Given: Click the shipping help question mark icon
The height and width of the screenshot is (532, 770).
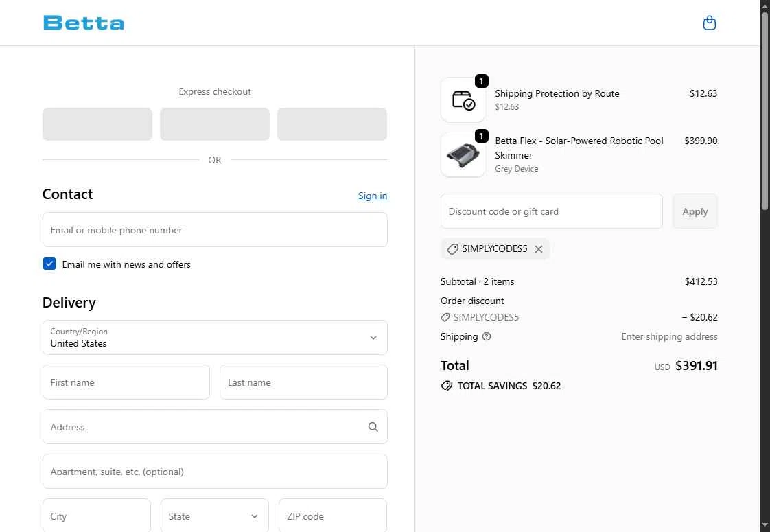Looking at the screenshot, I should point(486,336).
